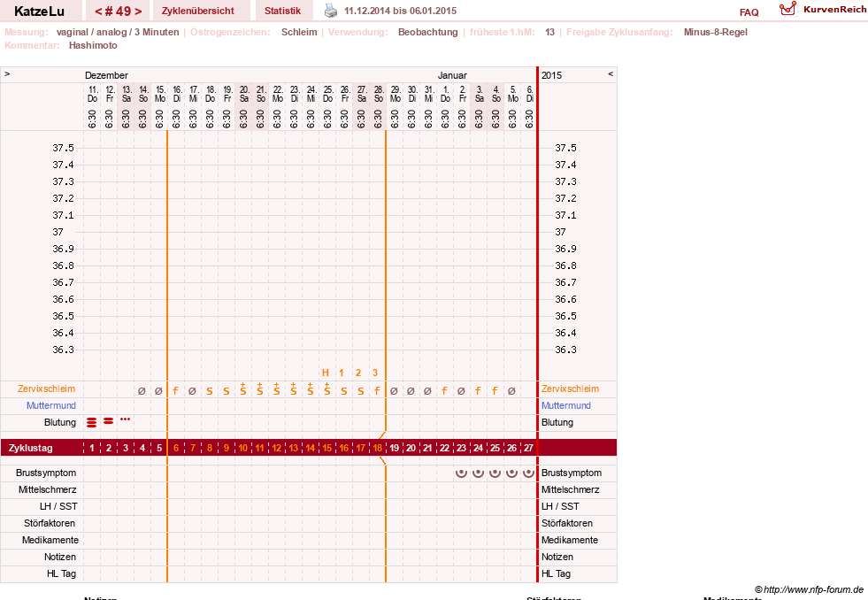Click the date range 11.12.2014 bis 06.01.2015

point(400,11)
